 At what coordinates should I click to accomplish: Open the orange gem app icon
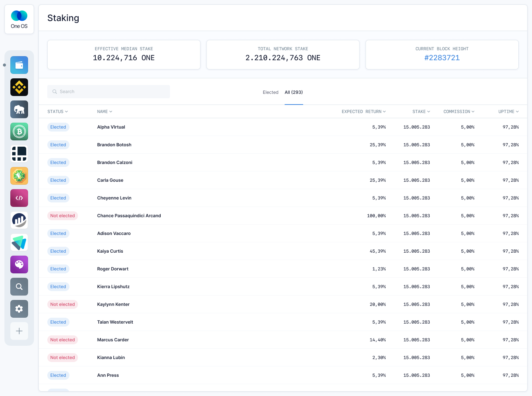coord(19,176)
